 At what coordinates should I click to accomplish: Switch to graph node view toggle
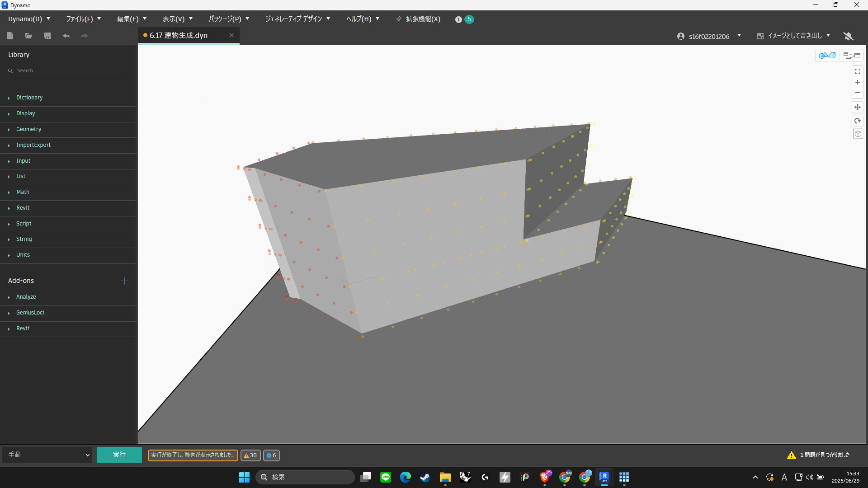coord(851,56)
